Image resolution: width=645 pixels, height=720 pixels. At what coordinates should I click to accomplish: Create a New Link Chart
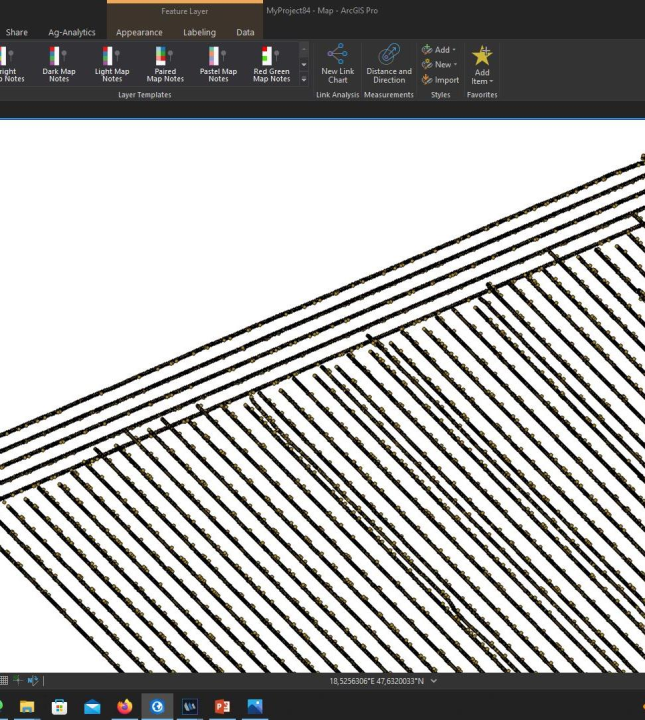pyautogui.click(x=337, y=63)
